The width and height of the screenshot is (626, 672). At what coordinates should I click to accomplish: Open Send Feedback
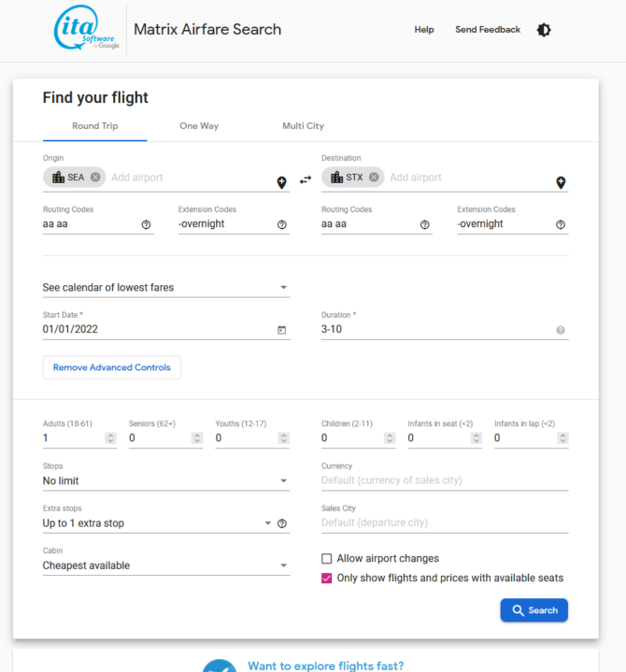[488, 30]
